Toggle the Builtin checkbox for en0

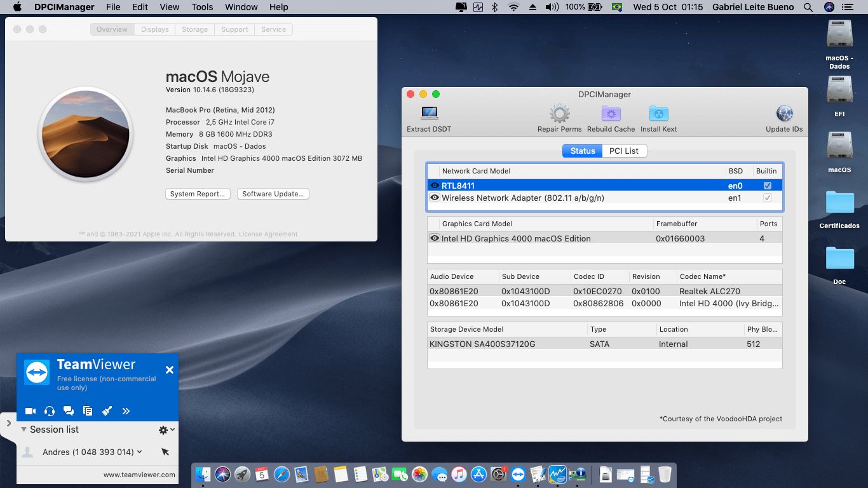pyautogui.click(x=768, y=186)
